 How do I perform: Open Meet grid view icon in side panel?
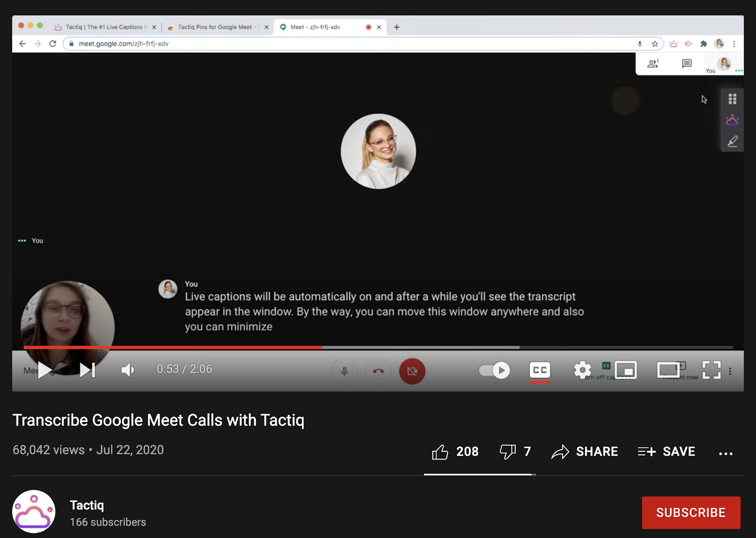tap(732, 99)
